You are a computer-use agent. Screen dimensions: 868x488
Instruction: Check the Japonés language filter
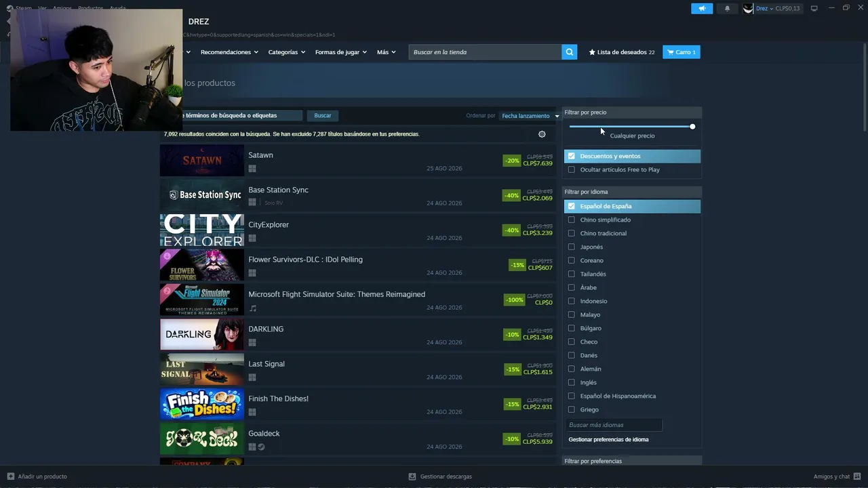coord(571,247)
